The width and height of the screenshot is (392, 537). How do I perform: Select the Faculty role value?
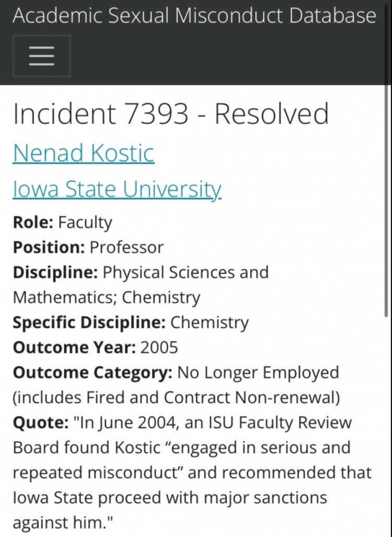85,222
